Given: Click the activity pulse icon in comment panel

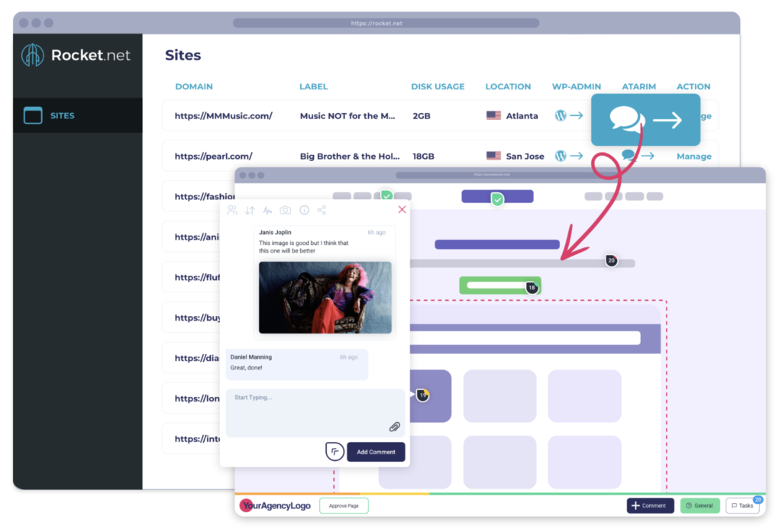Looking at the screenshot, I should pyautogui.click(x=268, y=211).
